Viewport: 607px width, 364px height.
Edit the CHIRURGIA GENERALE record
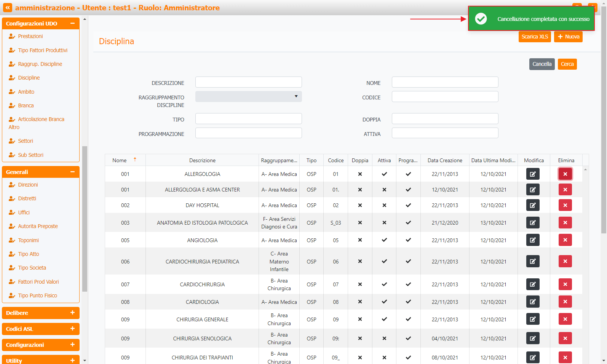[532, 319]
